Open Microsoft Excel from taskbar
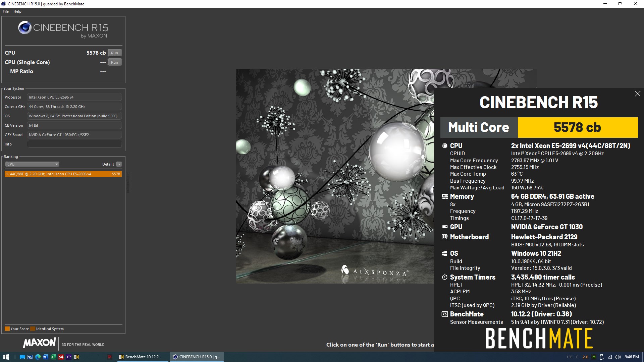Image resolution: width=644 pixels, height=362 pixels. coord(53,357)
